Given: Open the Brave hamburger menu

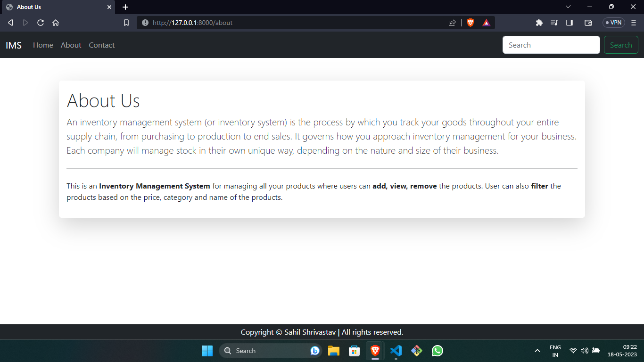Looking at the screenshot, I should tap(633, 22).
